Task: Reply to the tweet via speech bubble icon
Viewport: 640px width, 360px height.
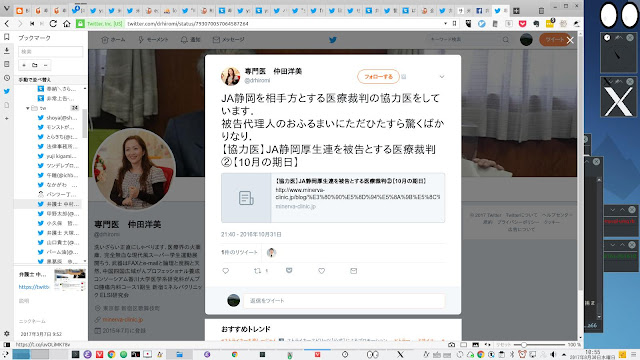Action: 226,271
